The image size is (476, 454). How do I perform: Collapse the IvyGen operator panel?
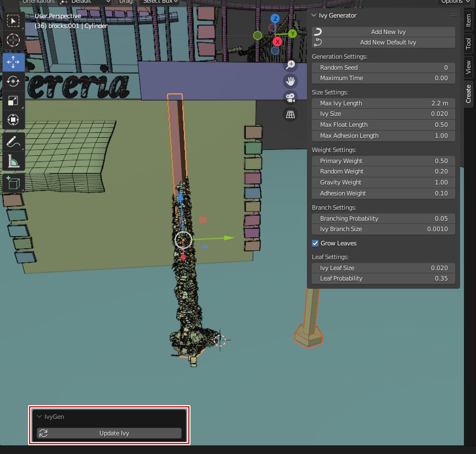click(x=40, y=417)
